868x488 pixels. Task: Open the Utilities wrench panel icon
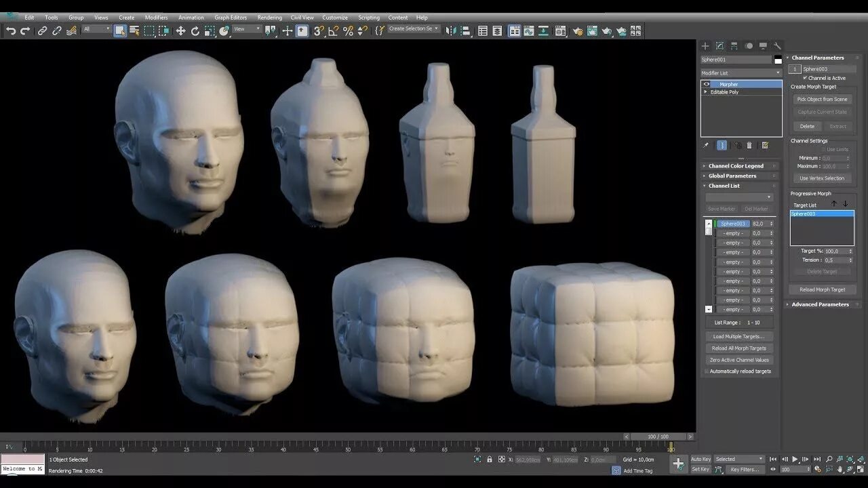[x=777, y=46]
